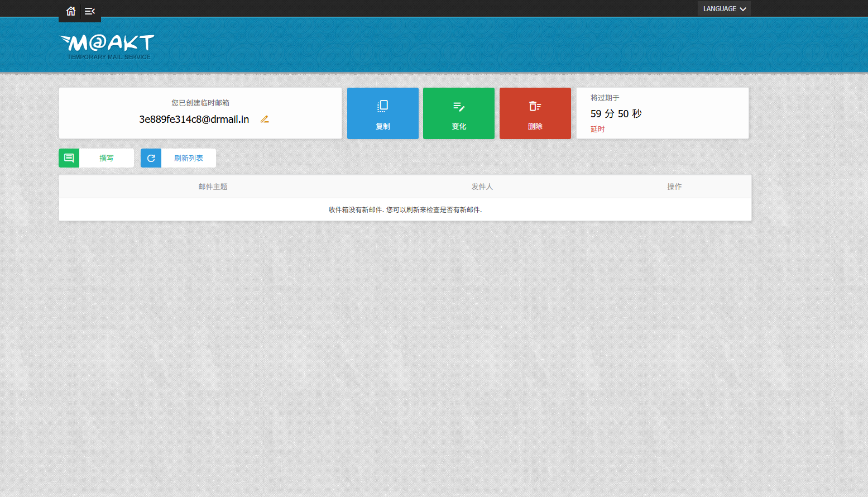The width and height of the screenshot is (868, 497).
Task: Open the home icon in top bar
Action: [70, 11]
